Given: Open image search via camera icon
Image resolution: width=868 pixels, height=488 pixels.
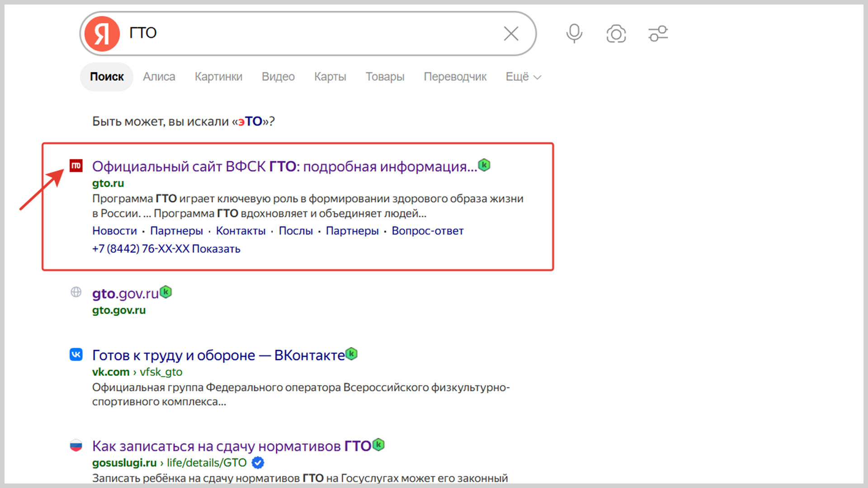Looking at the screenshot, I should (x=616, y=34).
